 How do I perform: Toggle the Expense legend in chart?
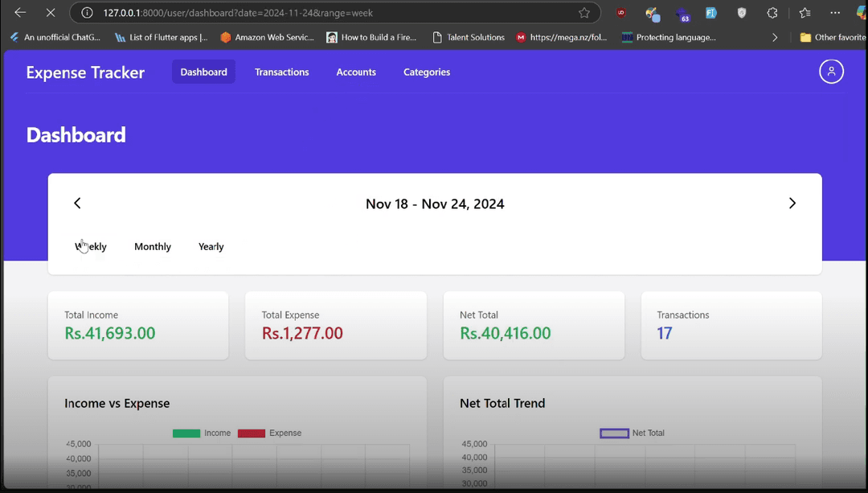point(269,433)
